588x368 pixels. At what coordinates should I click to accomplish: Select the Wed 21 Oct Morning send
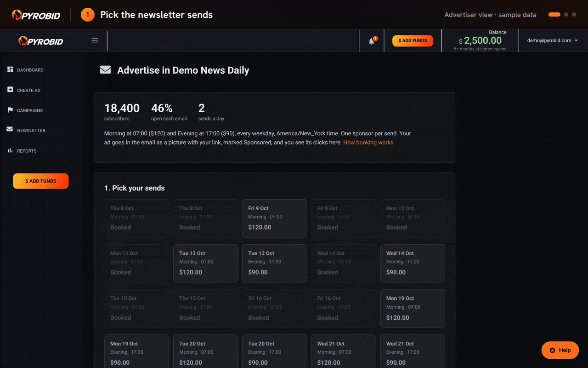(344, 351)
